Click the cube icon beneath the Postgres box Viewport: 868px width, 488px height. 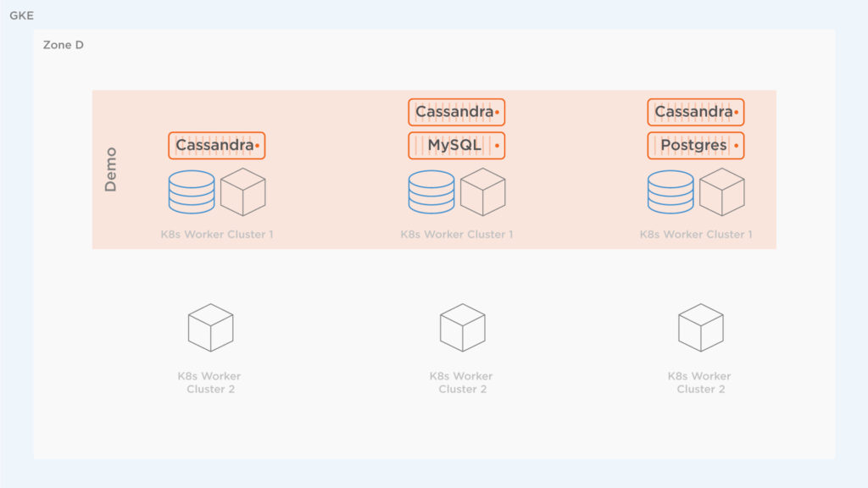point(722,192)
